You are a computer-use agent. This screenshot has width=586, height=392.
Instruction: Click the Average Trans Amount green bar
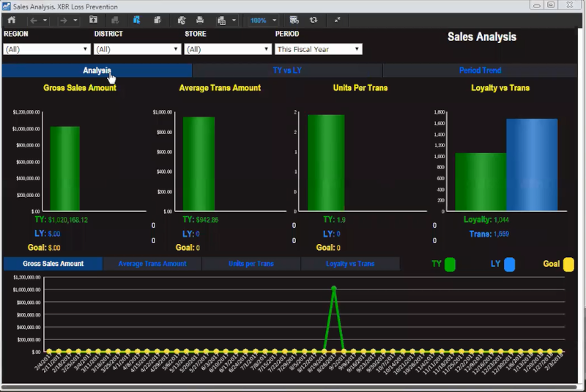click(199, 163)
